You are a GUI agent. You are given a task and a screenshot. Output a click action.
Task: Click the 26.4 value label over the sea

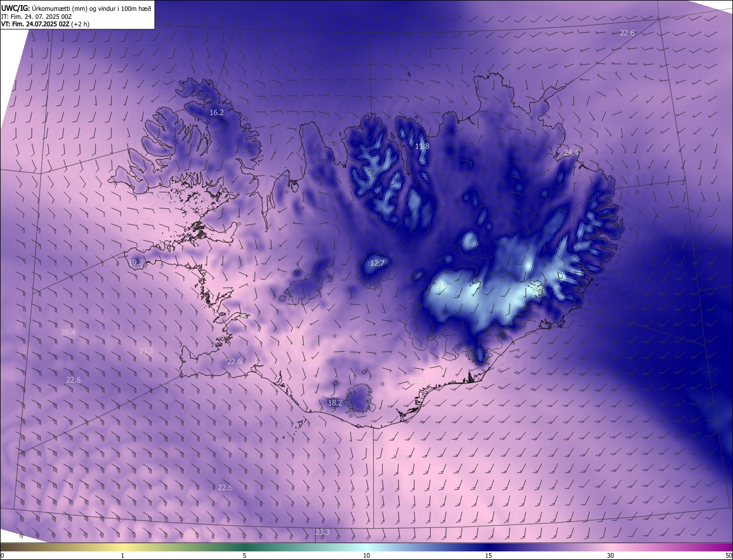(x=68, y=333)
